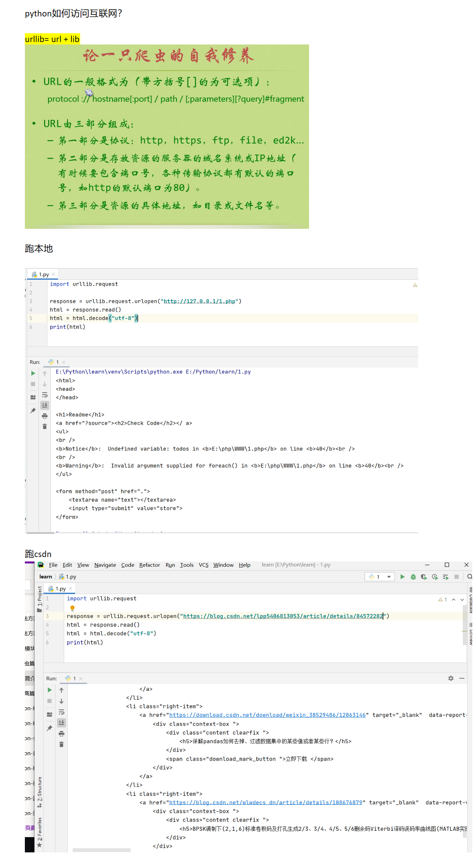This screenshot has width=473, height=868.
Task: Click the warning count indicator showing 1
Action: coord(443,600)
